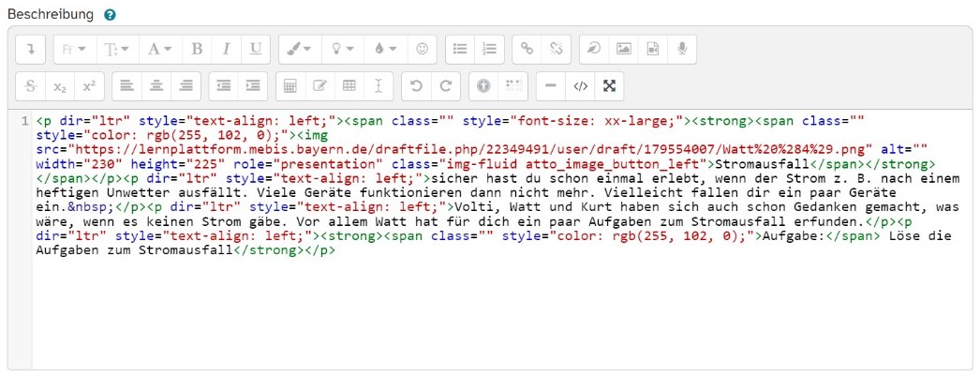Apply strikethrough formatting
Screen dimensions: 980x377
pos(31,86)
